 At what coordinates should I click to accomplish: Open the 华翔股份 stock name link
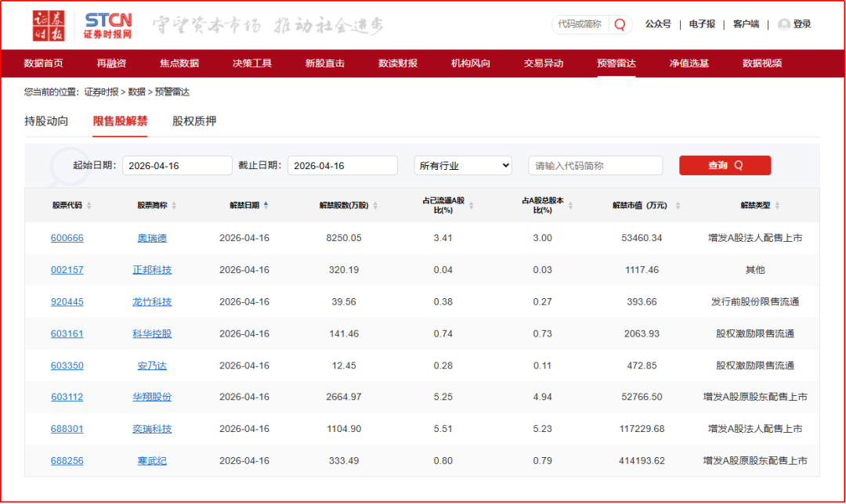(152, 397)
